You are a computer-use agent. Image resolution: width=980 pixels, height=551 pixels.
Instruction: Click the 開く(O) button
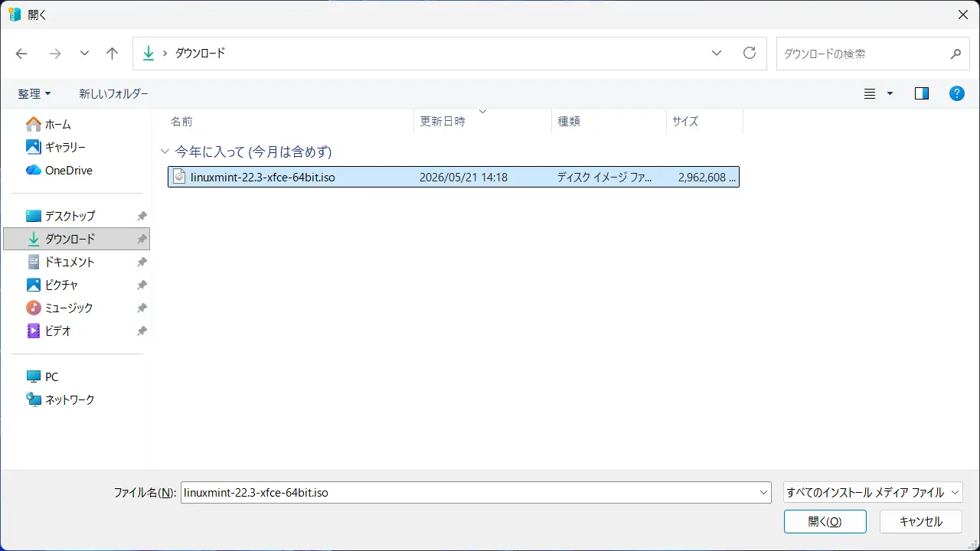pos(825,521)
